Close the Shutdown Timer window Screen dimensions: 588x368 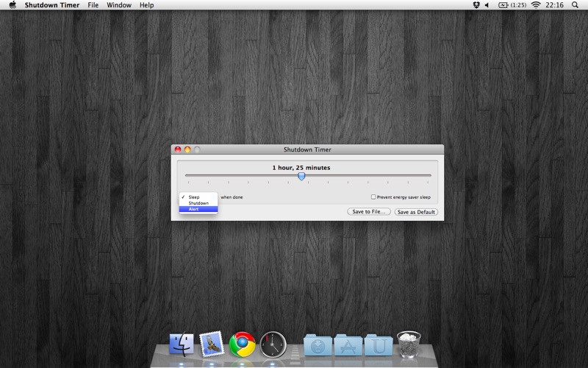click(178, 149)
